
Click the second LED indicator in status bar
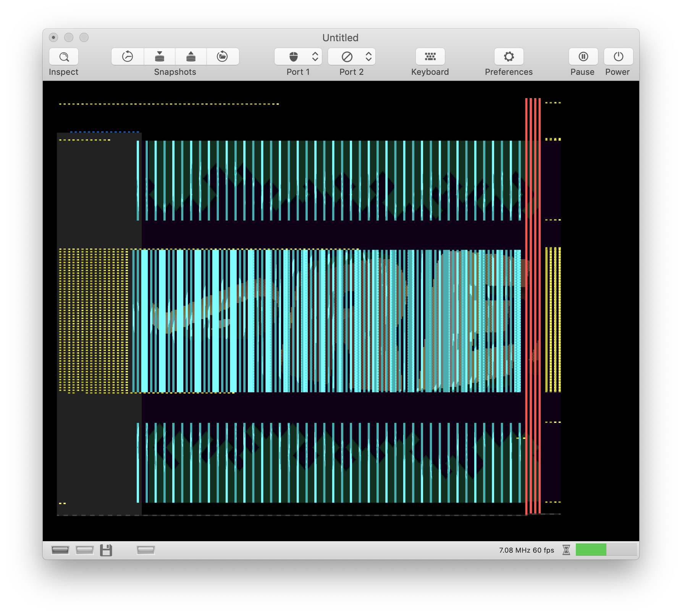click(85, 550)
